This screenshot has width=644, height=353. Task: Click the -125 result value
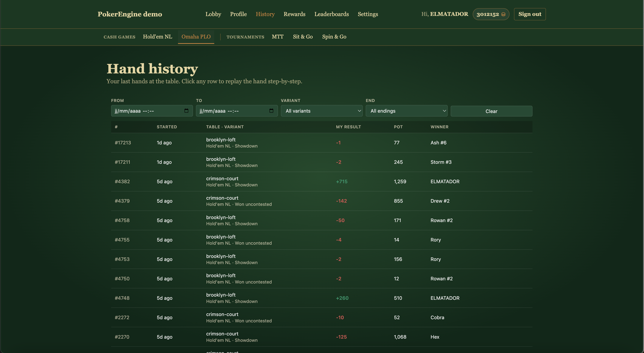point(341,337)
